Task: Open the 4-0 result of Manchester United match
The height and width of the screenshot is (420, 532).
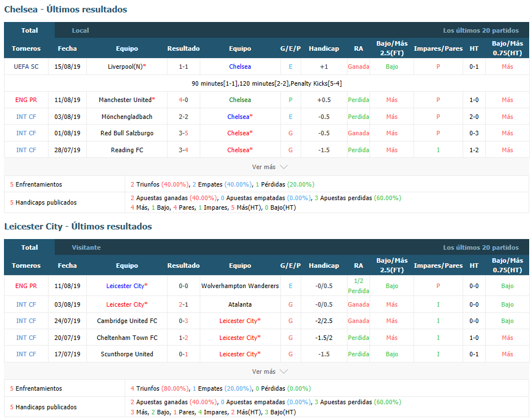Action: tap(183, 100)
